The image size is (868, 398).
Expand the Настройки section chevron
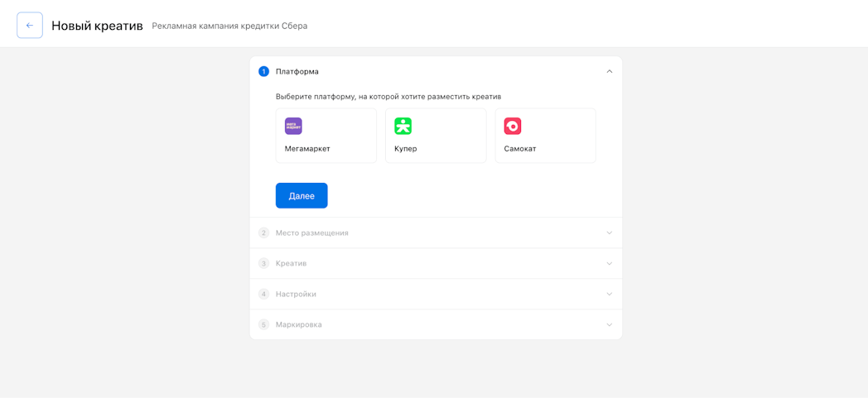tap(610, 294)
